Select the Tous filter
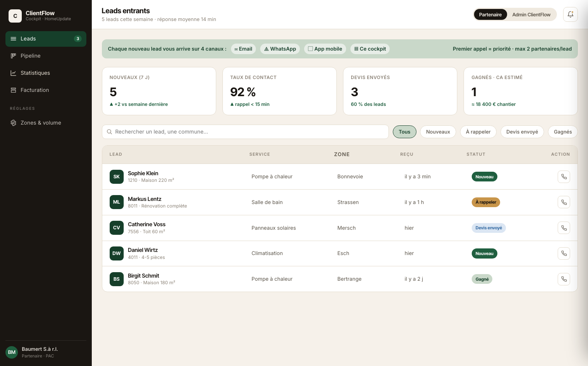The image size is (588, 366). pyautogui.click(x=404, y=132)
